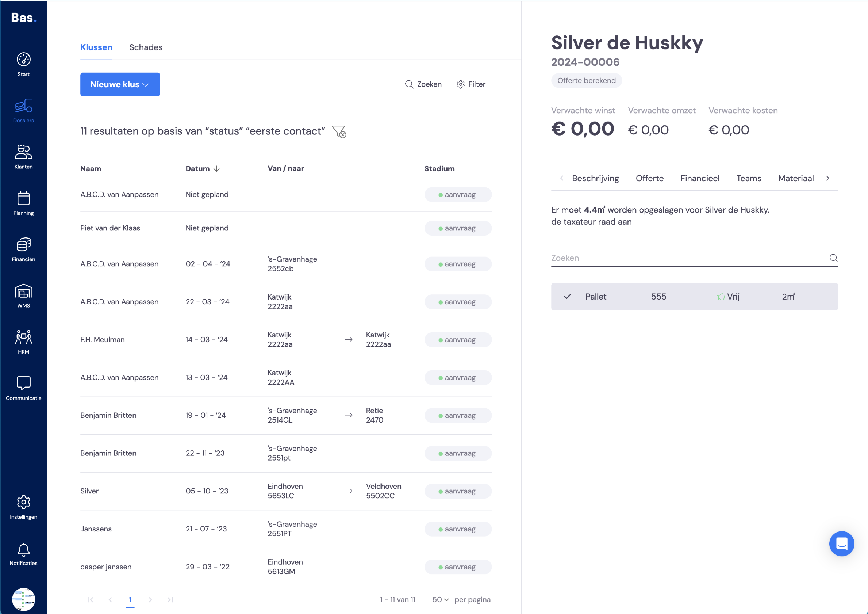Open the chat support bubble
Viewport: 868px width, 614px height.
tap(842, 544)
